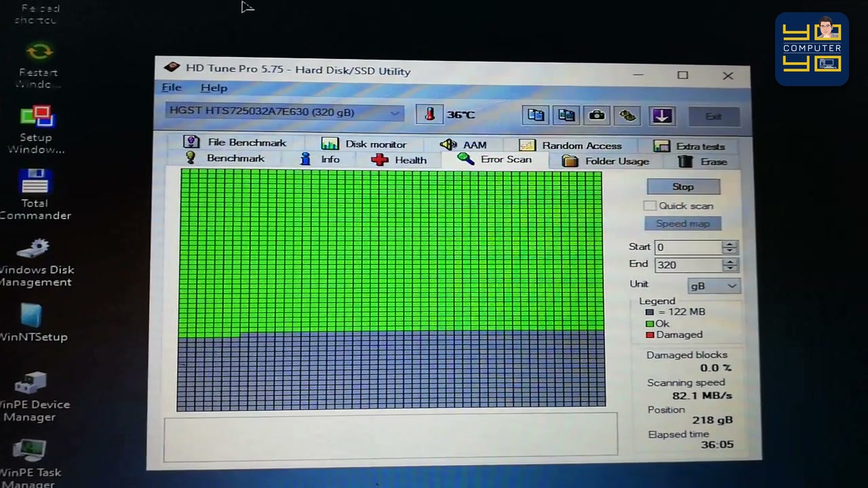The image size is (868, 488).
Task: Click the 218 gB position value
Action: 712,420
